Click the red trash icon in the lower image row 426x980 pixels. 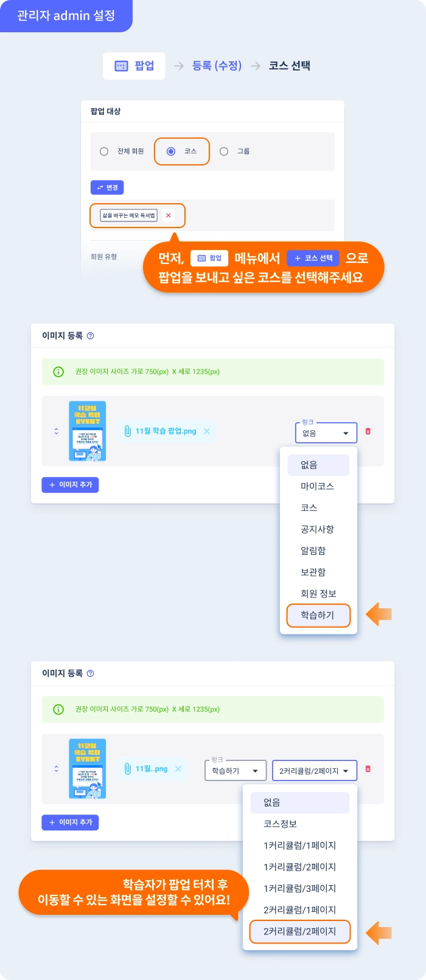pos(368,769)
